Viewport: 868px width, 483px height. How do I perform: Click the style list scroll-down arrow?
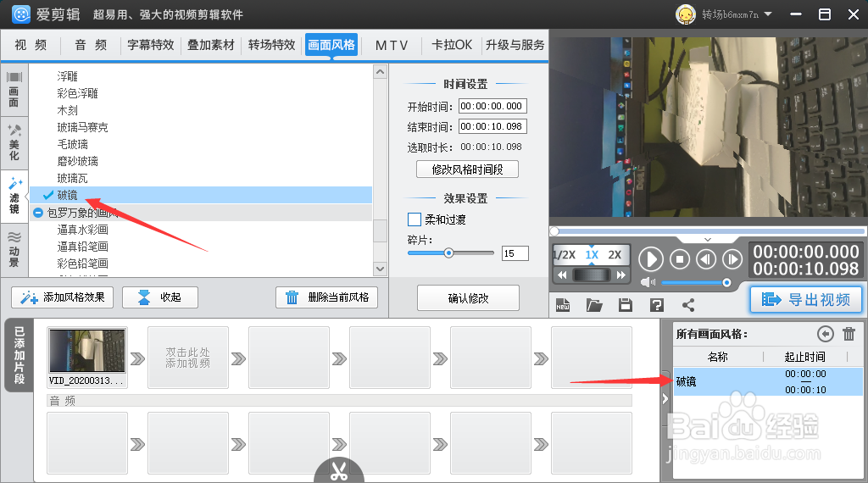(381, 269)
